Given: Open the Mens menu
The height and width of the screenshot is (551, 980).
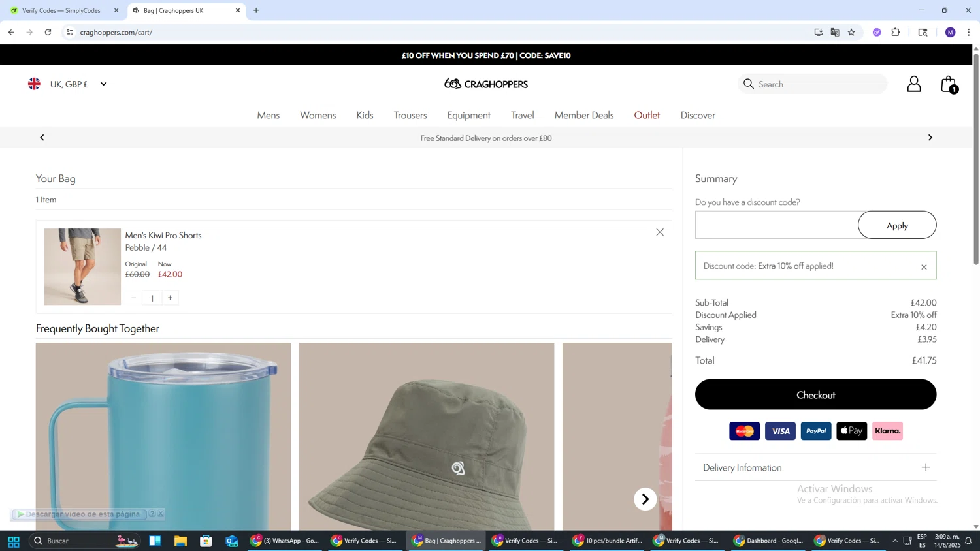Looking at the screenshot, I should click(269, 116).
